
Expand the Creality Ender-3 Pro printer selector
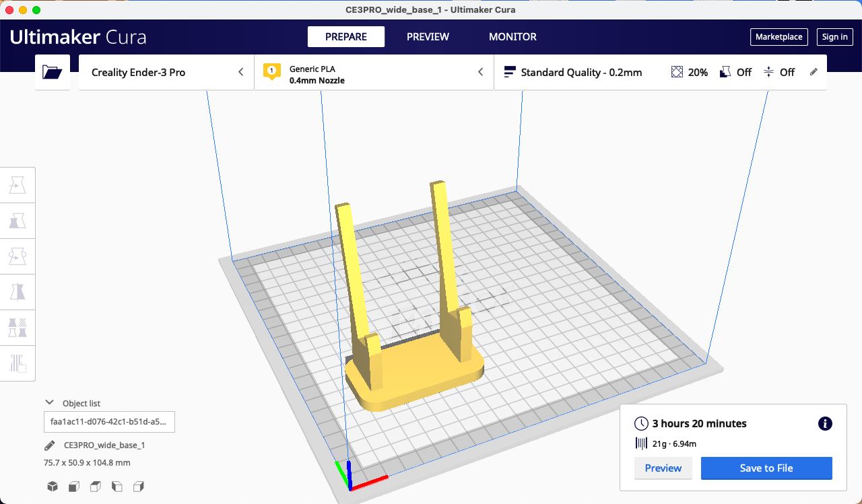tap(166, 73)
